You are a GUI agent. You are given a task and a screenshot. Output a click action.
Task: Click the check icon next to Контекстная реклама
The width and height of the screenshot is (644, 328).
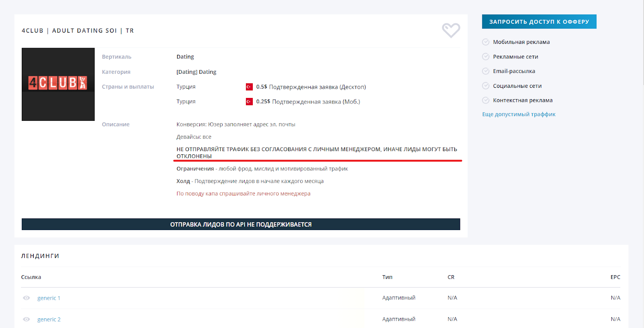[x=486, y=100]
